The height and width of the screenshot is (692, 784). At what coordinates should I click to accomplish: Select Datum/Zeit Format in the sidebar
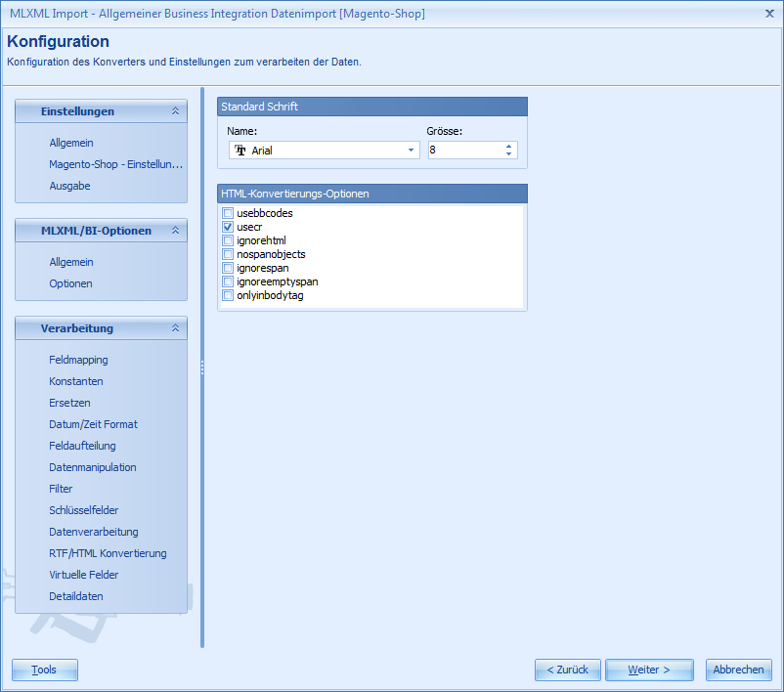(x=93, y=424)
